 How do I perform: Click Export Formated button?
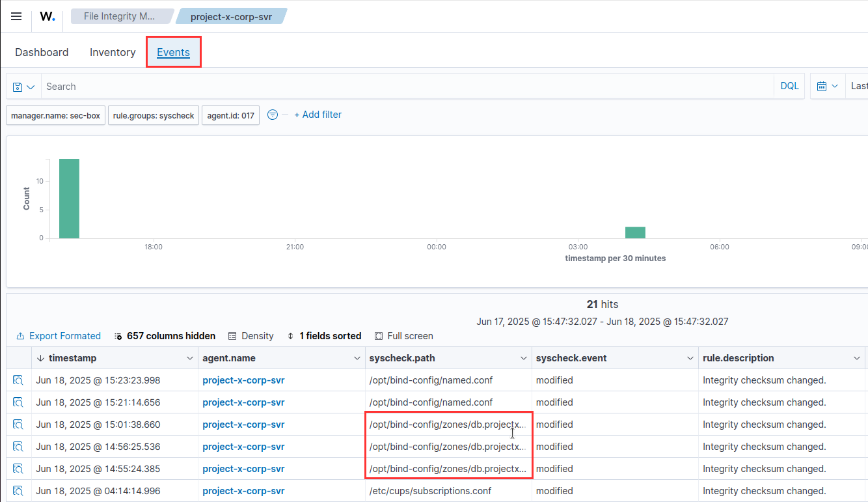(59, 336)
